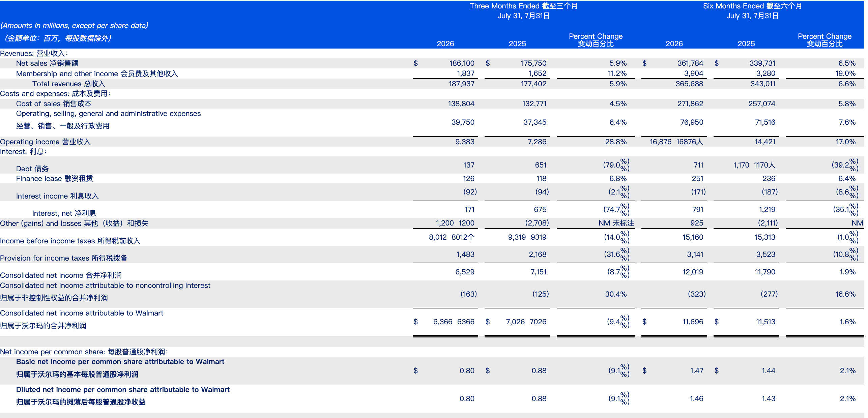Select the "Revenues: 营业收入" section label

point(34,53)
